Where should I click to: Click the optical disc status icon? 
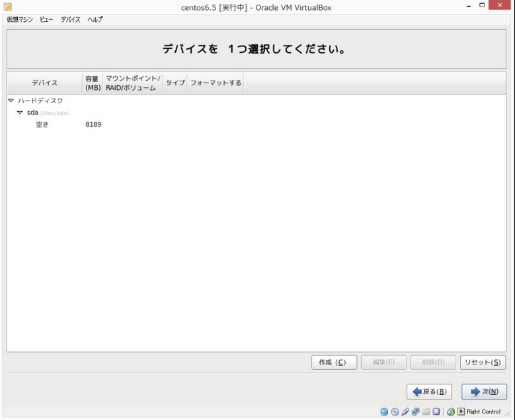coord(395,411)
